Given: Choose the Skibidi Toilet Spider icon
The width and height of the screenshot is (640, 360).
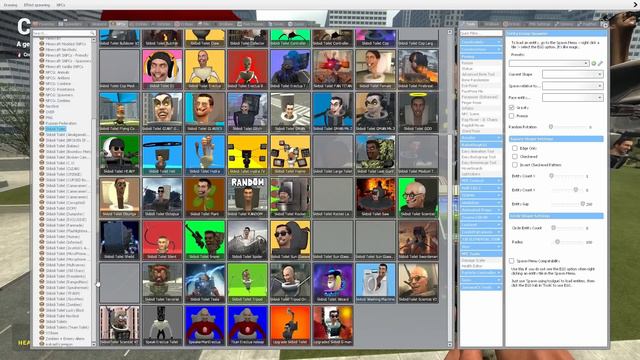Looking at the screenshot, I should pyautogui.click(x=247, y=240).
